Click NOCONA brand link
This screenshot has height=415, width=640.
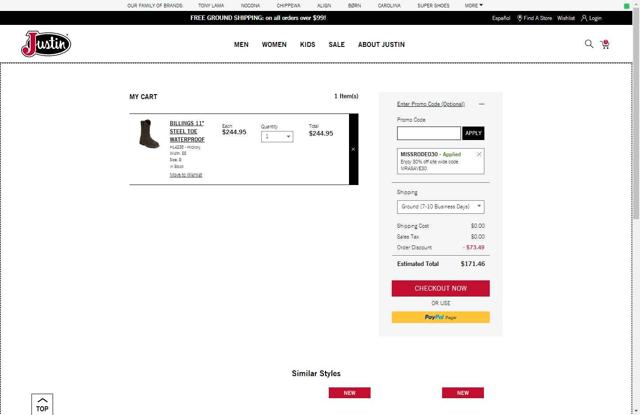pos(250,6)
